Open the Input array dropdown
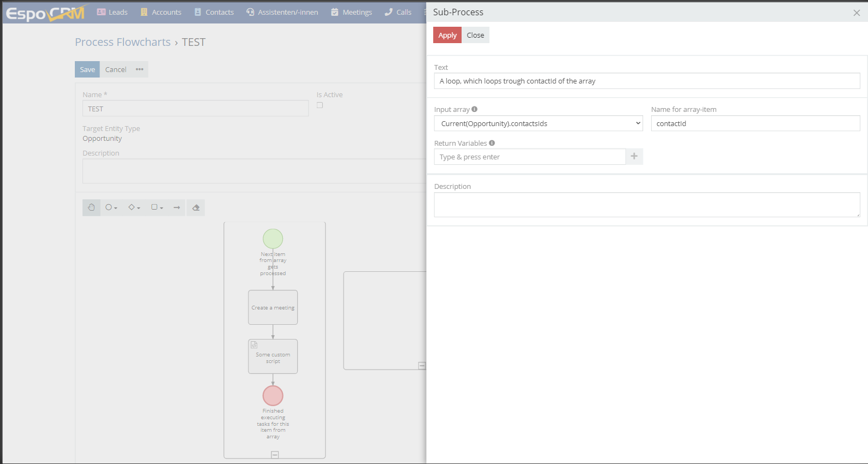 click(x=538, y=123)
